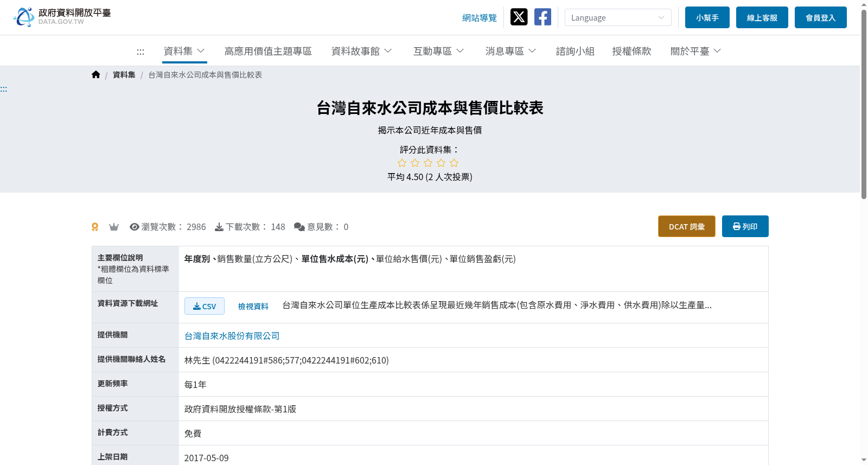The image size is (868, 465).
Task: Click the value 政府資料開放授權條款-第1版
Action: (240, 409)
